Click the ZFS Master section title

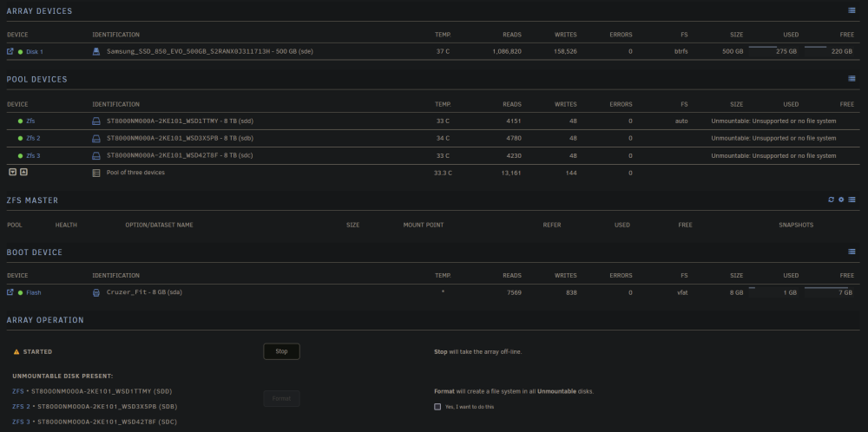coord(32,200)
